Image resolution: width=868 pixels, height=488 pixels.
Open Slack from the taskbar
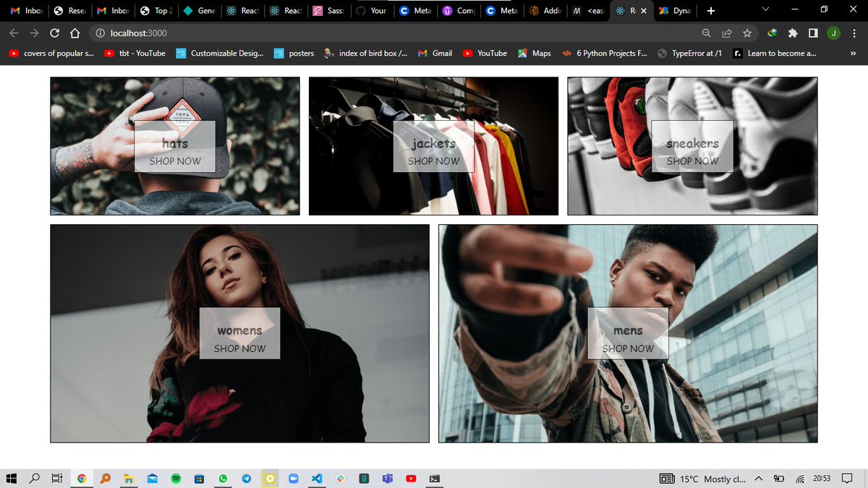pyautogui.click(x=340, y=479)
